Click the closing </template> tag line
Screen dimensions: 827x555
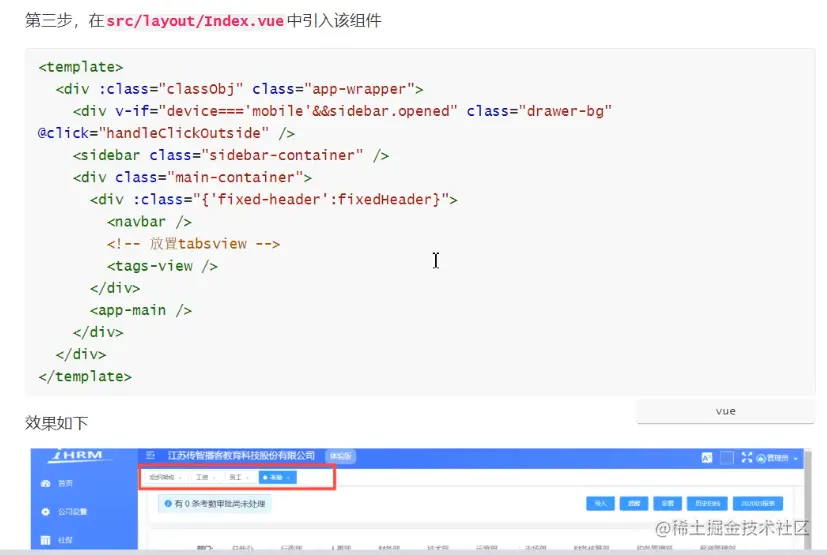click(x=85, y=377)
